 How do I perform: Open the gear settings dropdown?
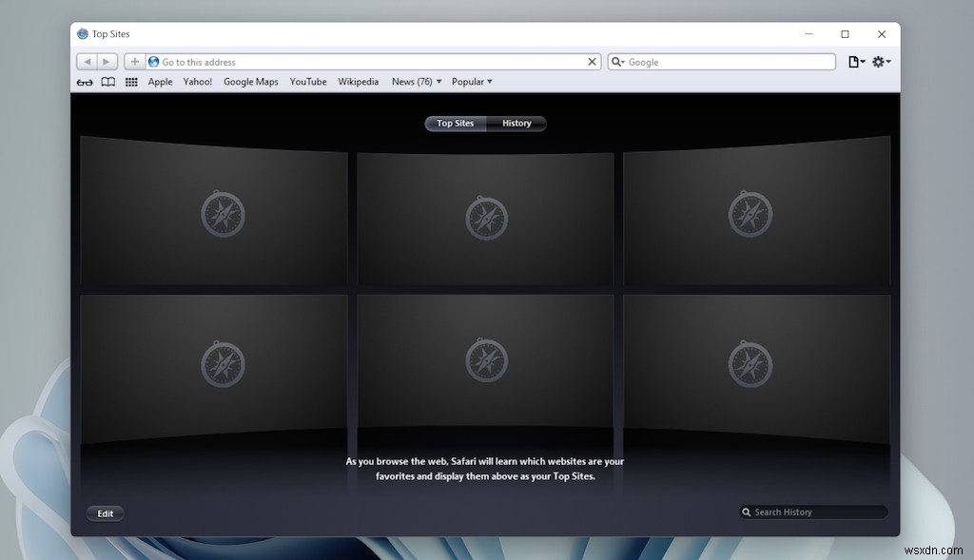coord(880,61)
